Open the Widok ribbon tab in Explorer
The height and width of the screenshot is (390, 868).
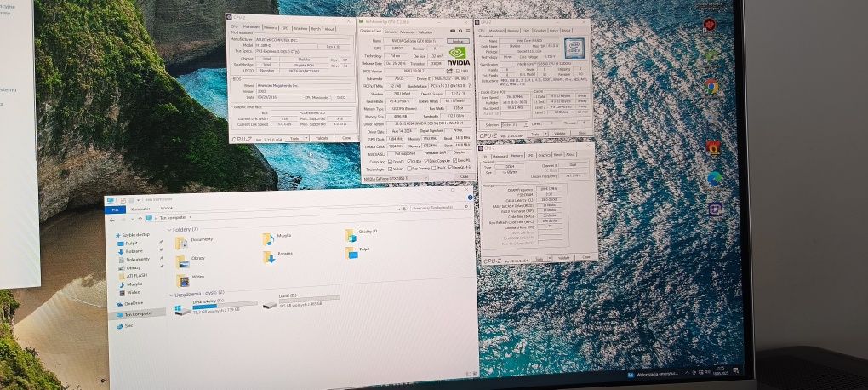pyautogui.click(x=167, y=209)
